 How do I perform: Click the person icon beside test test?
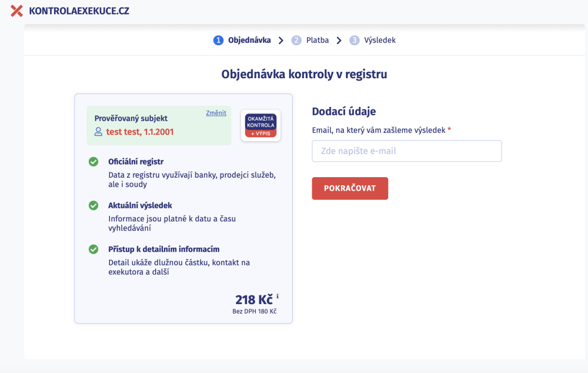[x=98, y=132]
